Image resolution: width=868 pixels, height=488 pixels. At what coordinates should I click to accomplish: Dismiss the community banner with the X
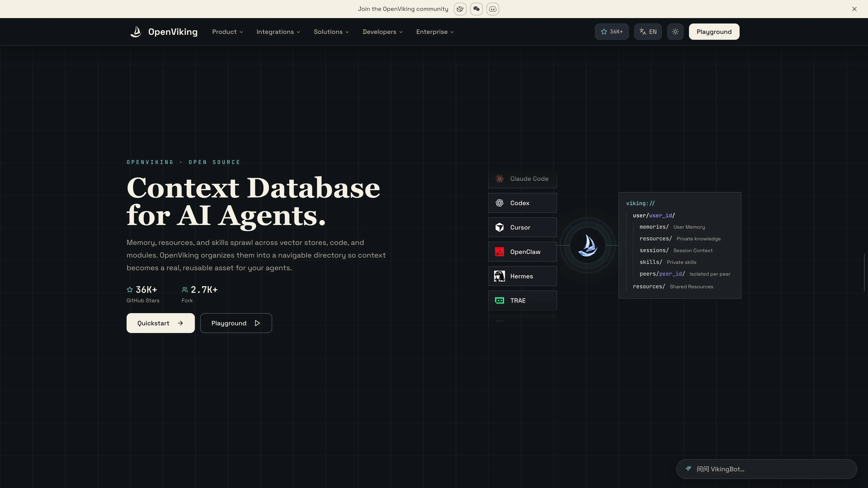tap(854, 9)
